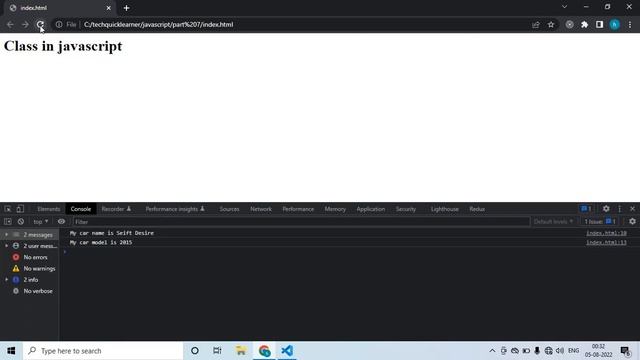This screenshot has height=360, width=640.
Task: Open File Explorer from taskbar
Action: click(x=241, y=351)
